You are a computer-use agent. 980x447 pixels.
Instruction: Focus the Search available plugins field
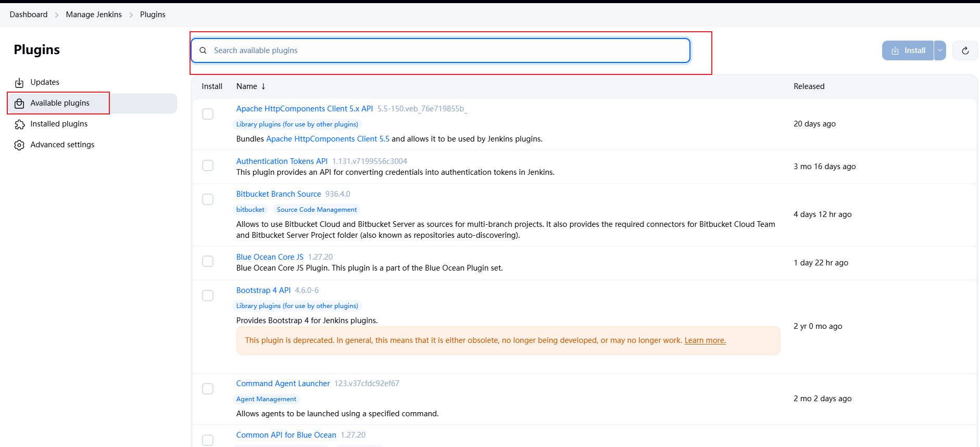(x=443, y=50)
